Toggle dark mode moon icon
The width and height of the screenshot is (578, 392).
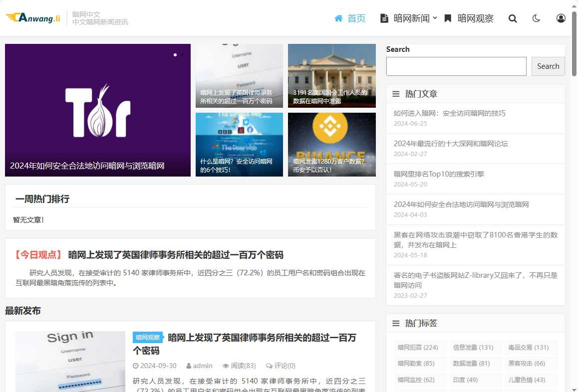[x=537, y=18]
